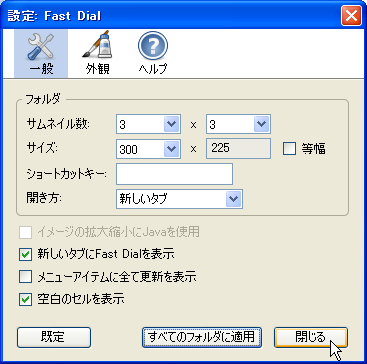Open the サイズ 300 width dropdown
367x364 pixels.
148,149
